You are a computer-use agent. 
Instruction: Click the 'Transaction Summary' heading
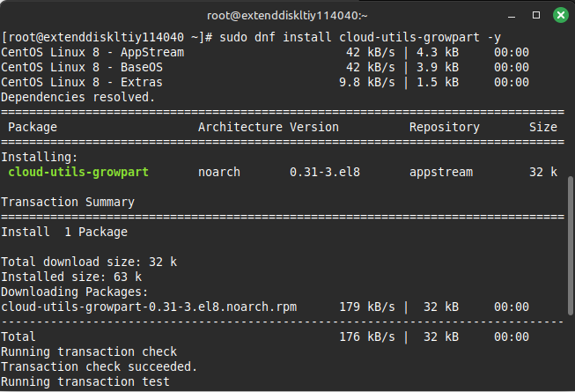(x=68, y=202)
